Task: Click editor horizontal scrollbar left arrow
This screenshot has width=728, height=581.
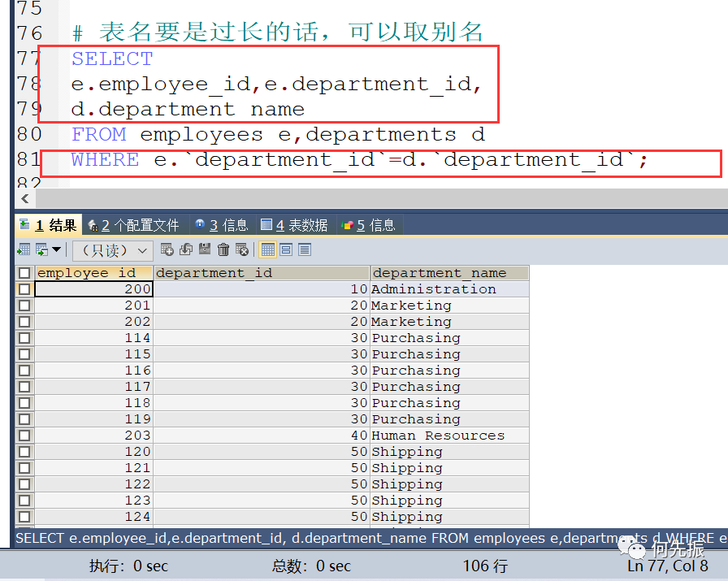Action: click(x=25, y=199)
